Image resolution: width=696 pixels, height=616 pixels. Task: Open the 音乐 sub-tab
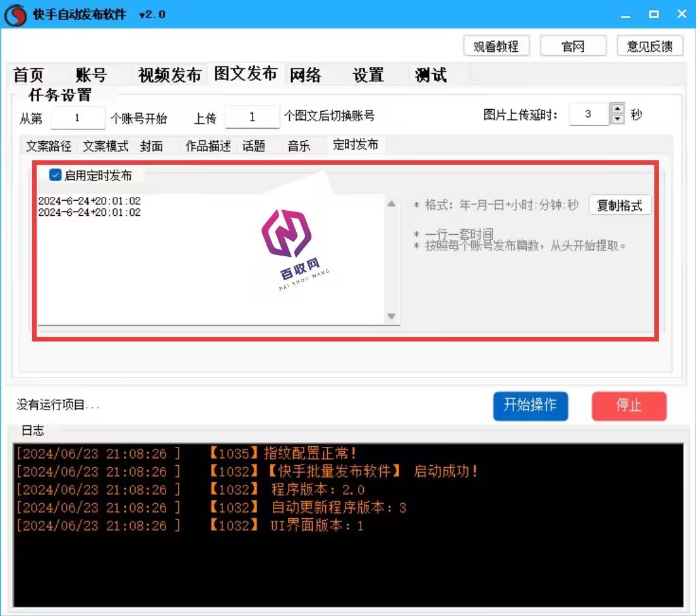pyautogui.click(x=299, y=146)
